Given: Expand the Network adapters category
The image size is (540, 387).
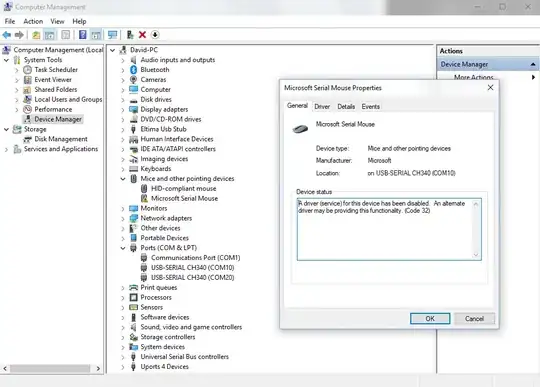Looking at the screenshot, I should [x=123, y=219].
